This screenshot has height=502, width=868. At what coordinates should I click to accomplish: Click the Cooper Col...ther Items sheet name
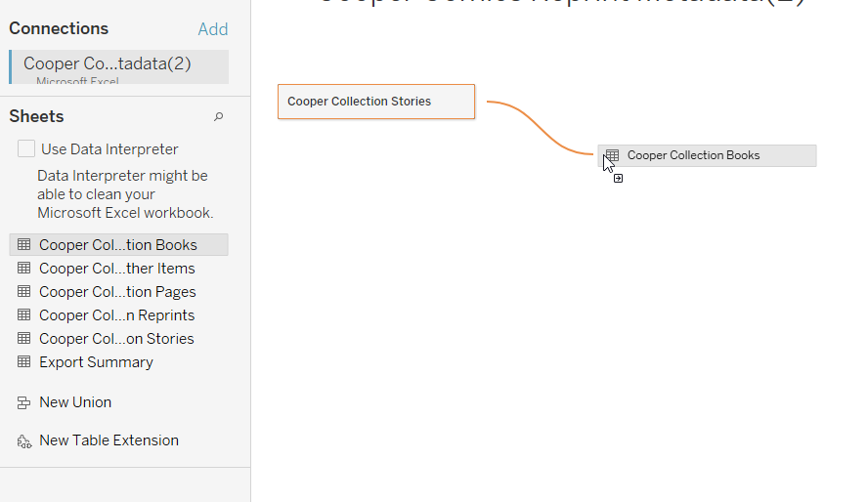pyautogui.click(x=116, y=269)
